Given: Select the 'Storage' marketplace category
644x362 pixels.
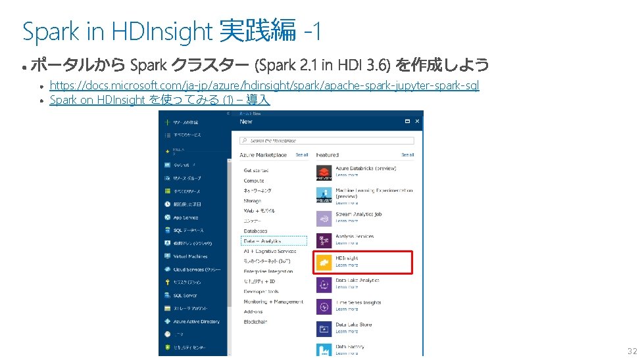Looking at the screenshot, I should coord(252,201).
